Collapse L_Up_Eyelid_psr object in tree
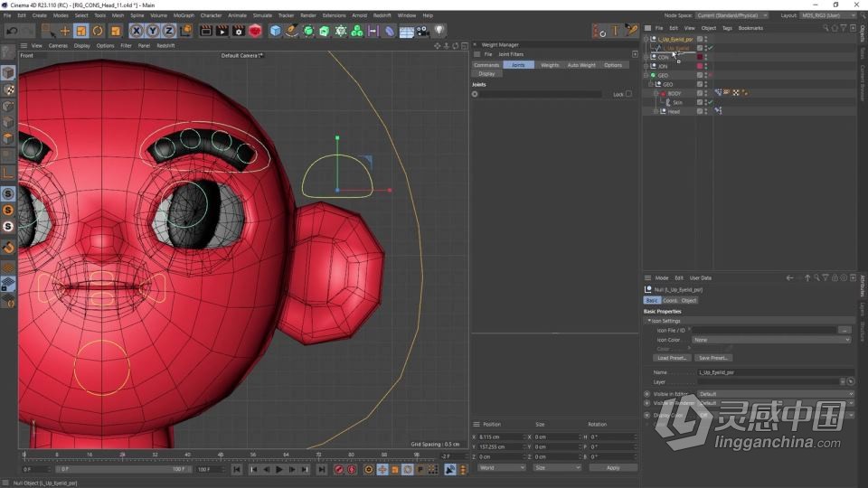Viewport: 868px width, 488px height. (x=646, y=39)
